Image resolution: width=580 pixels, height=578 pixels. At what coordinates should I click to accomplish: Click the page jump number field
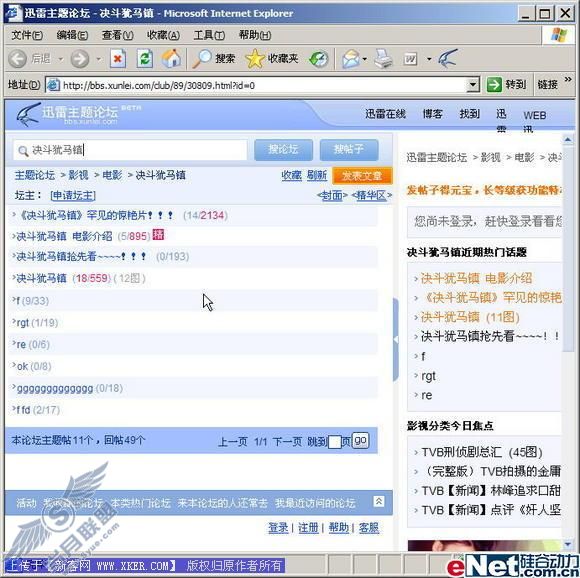[334, 442]
